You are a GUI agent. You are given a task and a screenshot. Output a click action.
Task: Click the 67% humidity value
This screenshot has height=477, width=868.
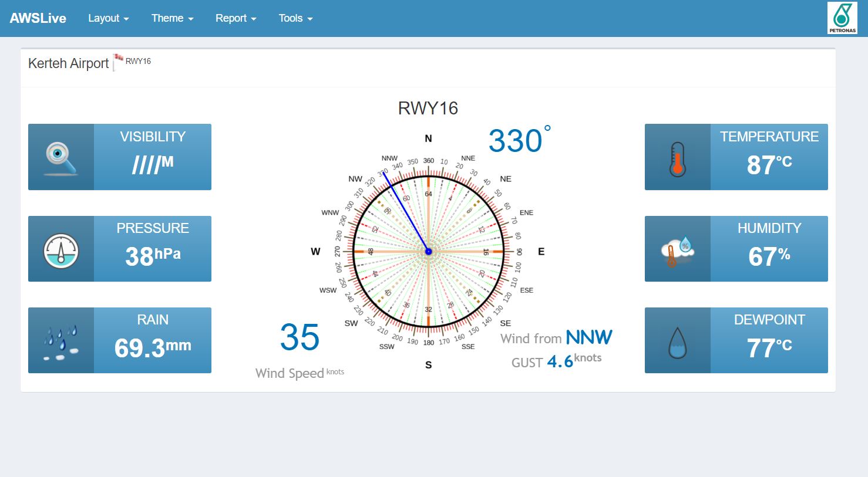click(x=769, y=256)
